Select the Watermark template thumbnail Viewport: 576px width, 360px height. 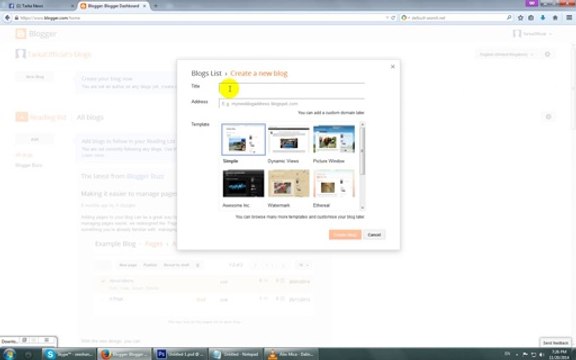[x=288, y=183]
